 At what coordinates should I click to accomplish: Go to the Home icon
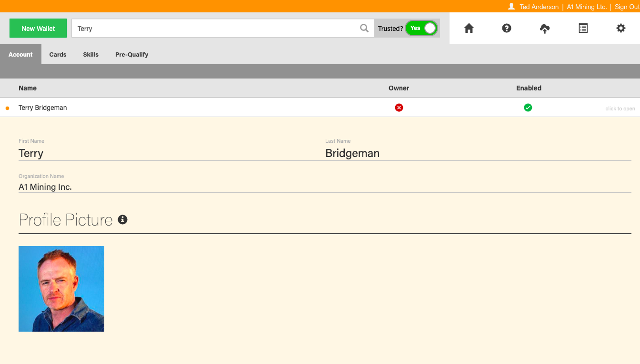point(469,29)
